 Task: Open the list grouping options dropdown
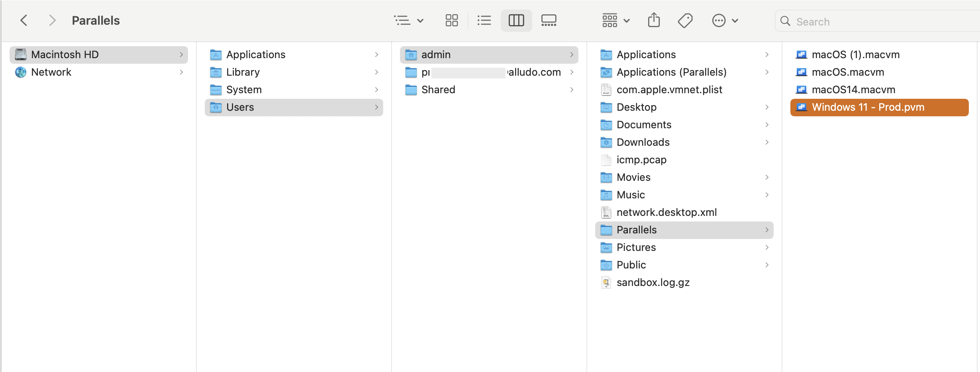(x=409, y=20)
